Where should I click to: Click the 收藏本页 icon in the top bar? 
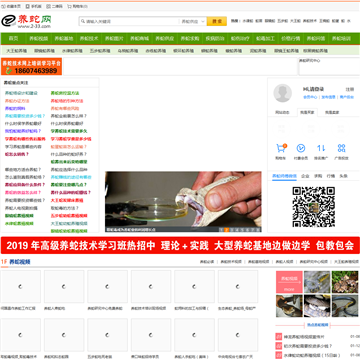click(x=3, y=6)
